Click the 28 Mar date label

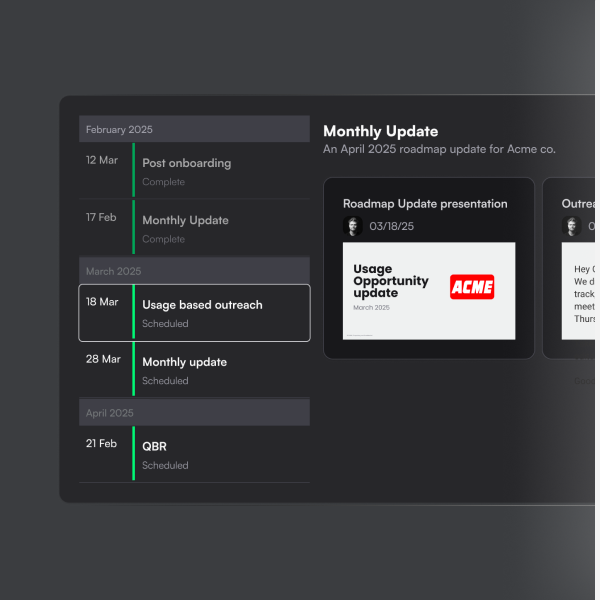[103, 359]
